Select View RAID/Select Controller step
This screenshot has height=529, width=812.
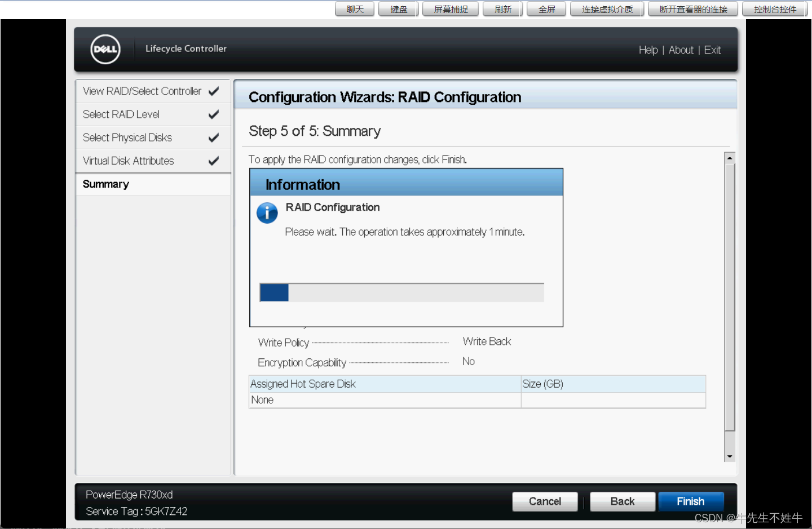[153, 91]
